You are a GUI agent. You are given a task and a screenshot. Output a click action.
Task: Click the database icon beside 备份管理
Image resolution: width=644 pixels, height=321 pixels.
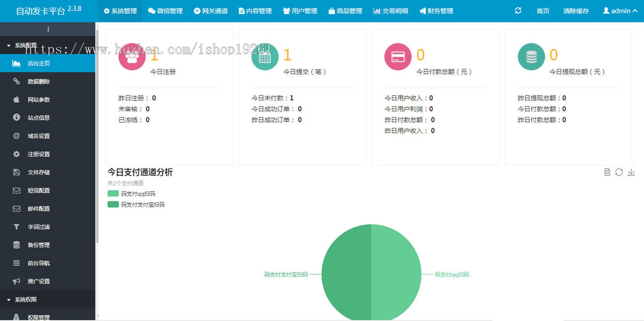(16, 245)
